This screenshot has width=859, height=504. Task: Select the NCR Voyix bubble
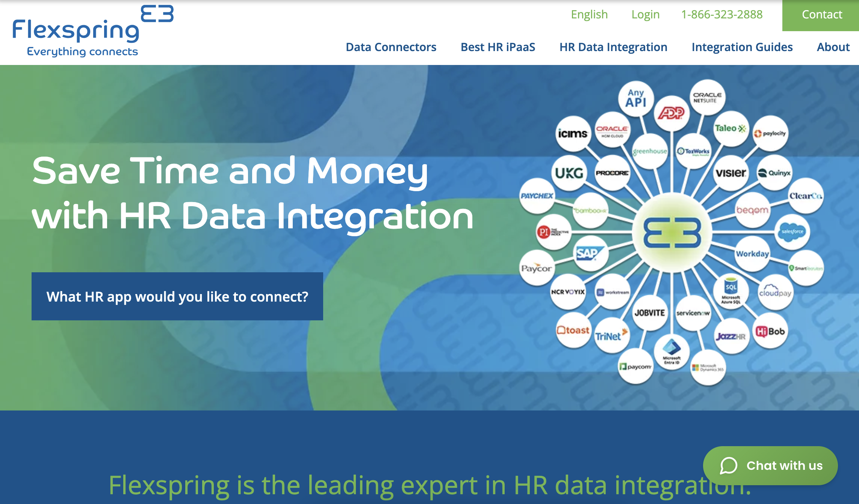pos(568,292)
